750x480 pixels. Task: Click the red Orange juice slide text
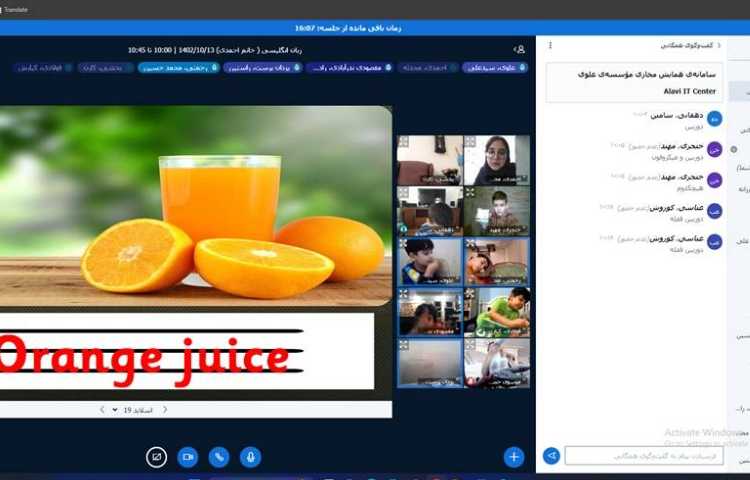pyautogui.click(x=144, y=359)
